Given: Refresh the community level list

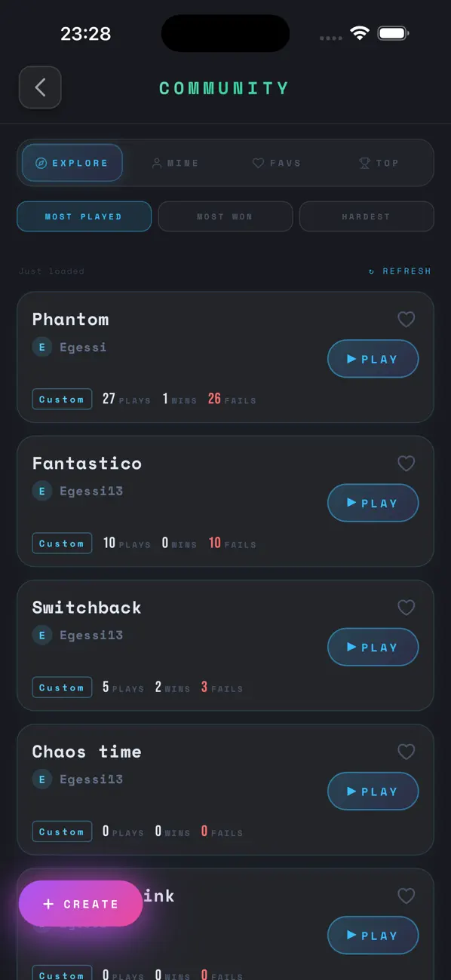Looking at the screenshot, I should 400,271.
